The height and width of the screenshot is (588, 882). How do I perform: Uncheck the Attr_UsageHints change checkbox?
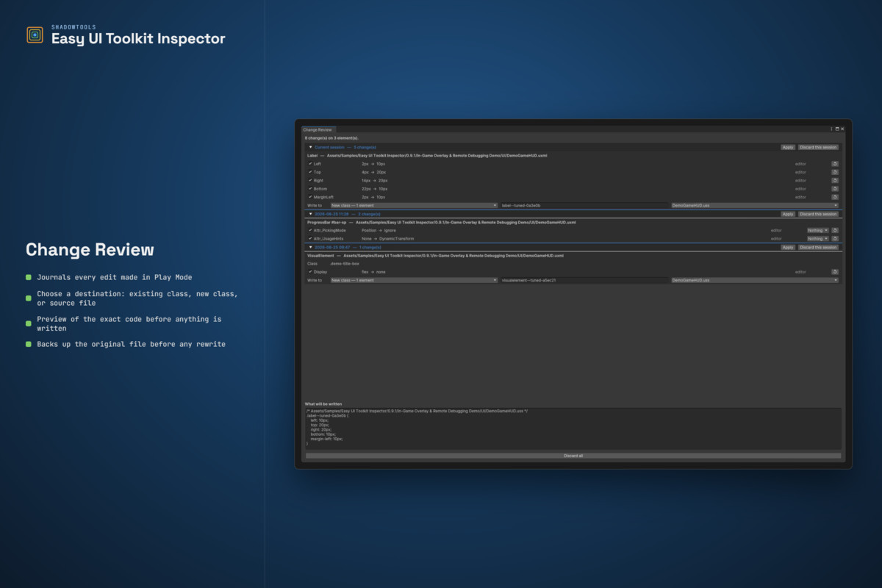(x=310, y=239)
